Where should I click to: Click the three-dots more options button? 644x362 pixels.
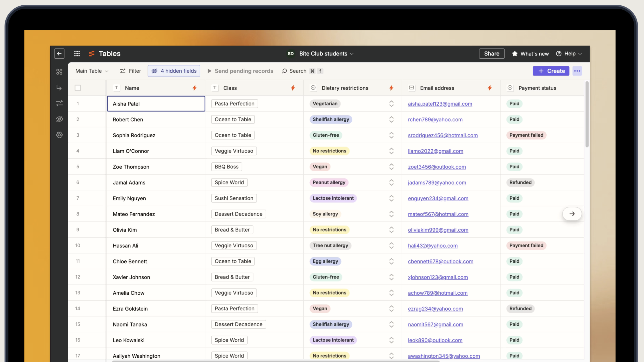[577, 71]
